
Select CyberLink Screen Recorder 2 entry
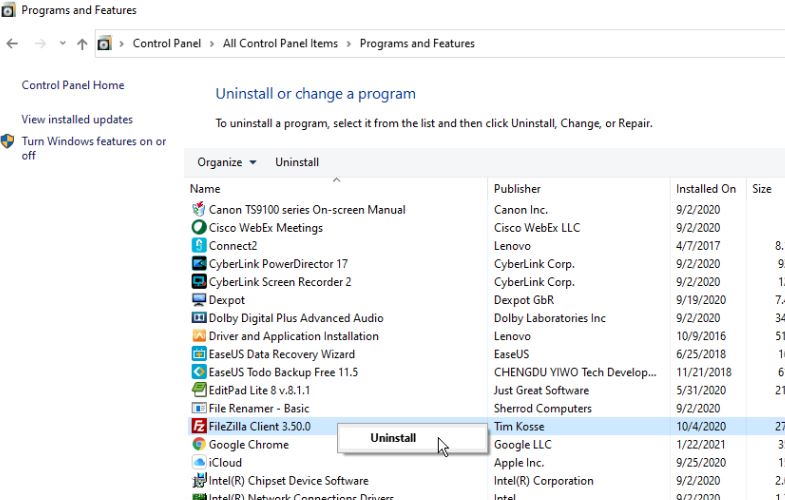pos(280,281)
